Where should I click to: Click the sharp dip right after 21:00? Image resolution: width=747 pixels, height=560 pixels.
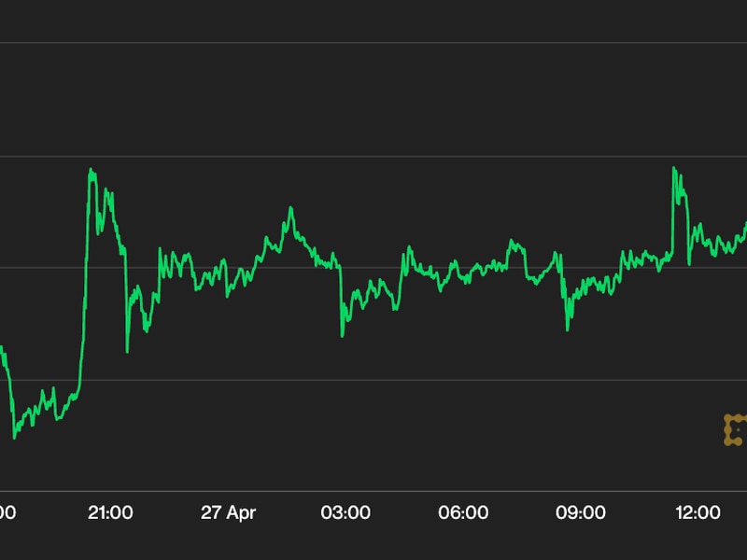coord(127,351)
